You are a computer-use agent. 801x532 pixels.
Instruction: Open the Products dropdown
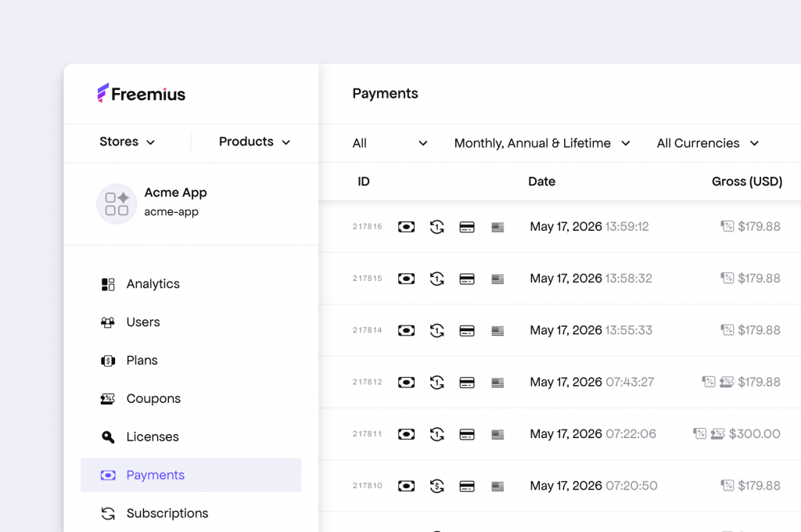(254, 142)
